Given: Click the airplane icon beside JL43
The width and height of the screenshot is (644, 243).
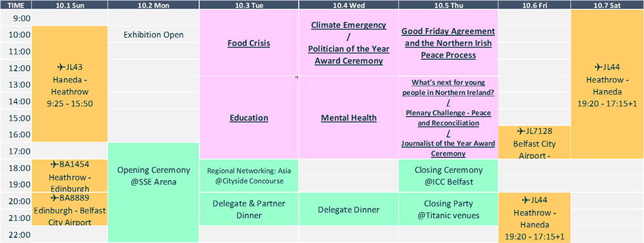Looking at the screenshot, I should click(x=62, y=67).
